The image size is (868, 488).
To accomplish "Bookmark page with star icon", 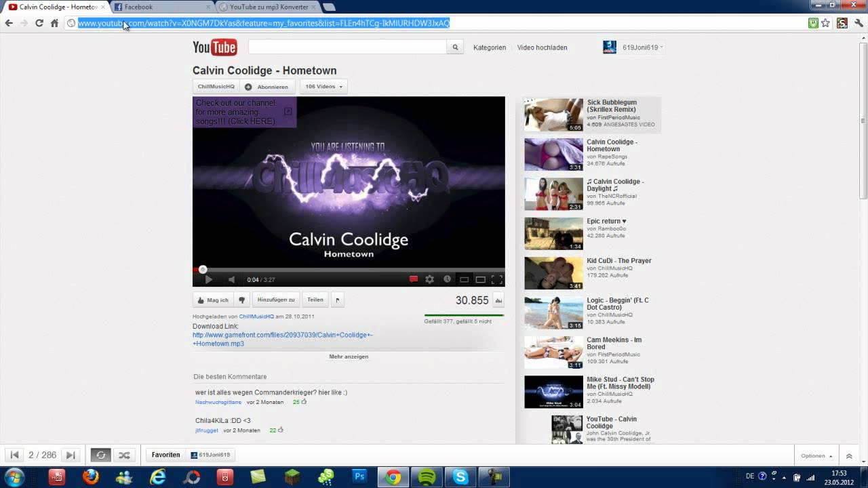I will tap(825, 23).
